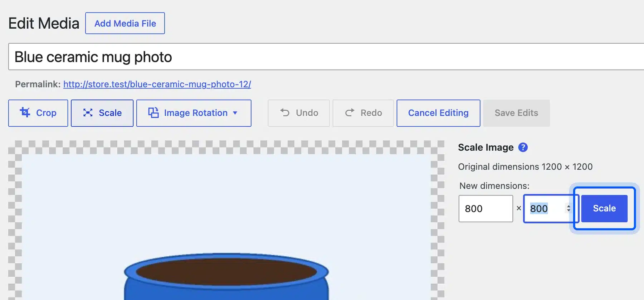Click the Redo button

(363, 113)
